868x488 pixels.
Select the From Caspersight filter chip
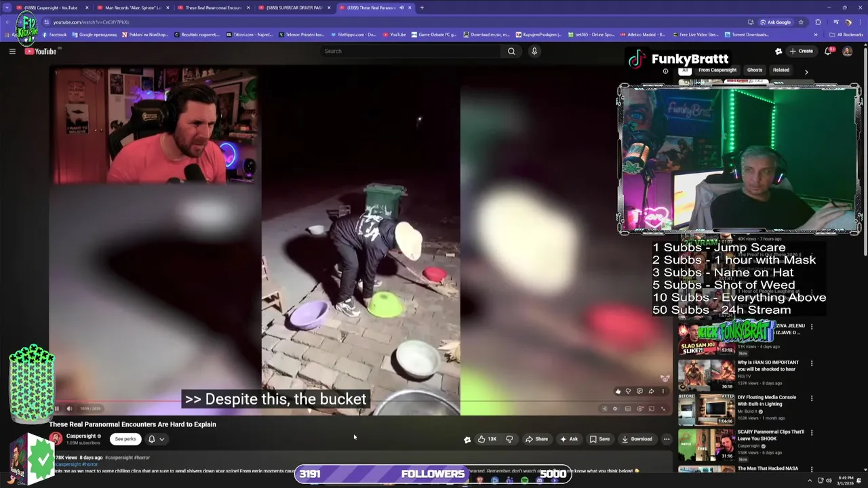click(717, 70)
